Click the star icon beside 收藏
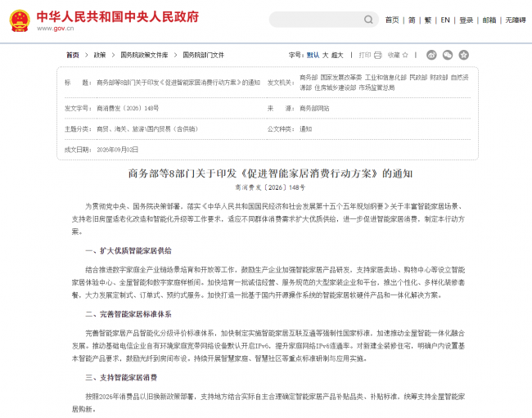This screenshot has width=532, height=418. tap(405, 55)
